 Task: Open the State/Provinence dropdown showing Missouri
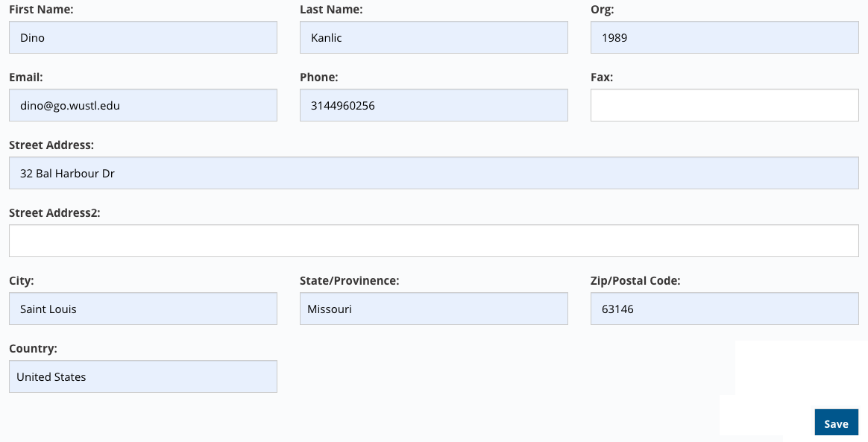click(433, 309)
